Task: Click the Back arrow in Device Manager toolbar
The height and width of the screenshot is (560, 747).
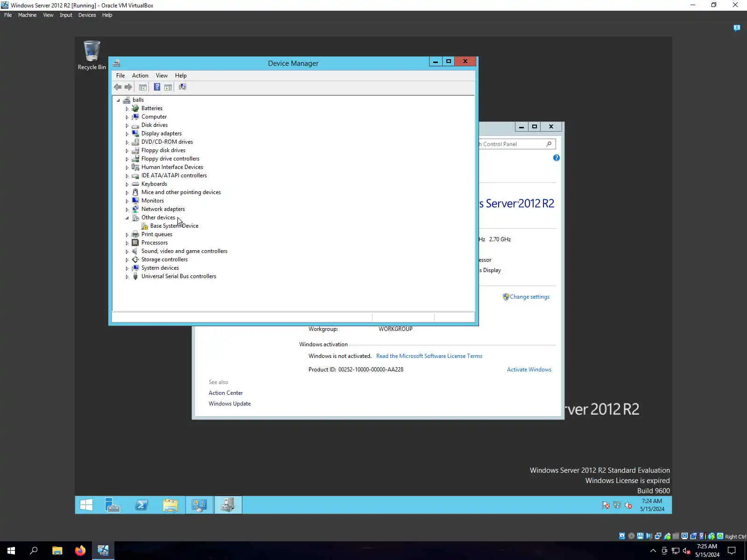Action: (x=118, y=87)
